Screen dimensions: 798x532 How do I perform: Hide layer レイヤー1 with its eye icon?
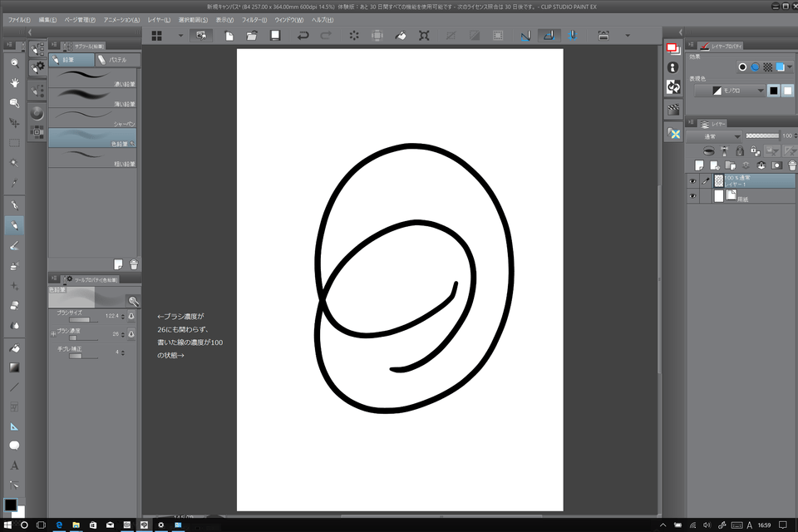(x=692, y=181)
